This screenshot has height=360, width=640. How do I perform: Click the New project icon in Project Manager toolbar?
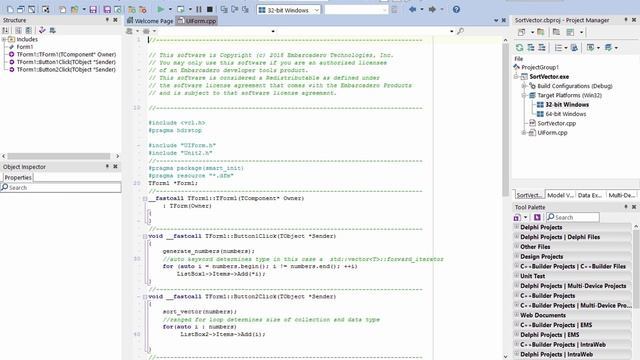click(x=521, y=32)
